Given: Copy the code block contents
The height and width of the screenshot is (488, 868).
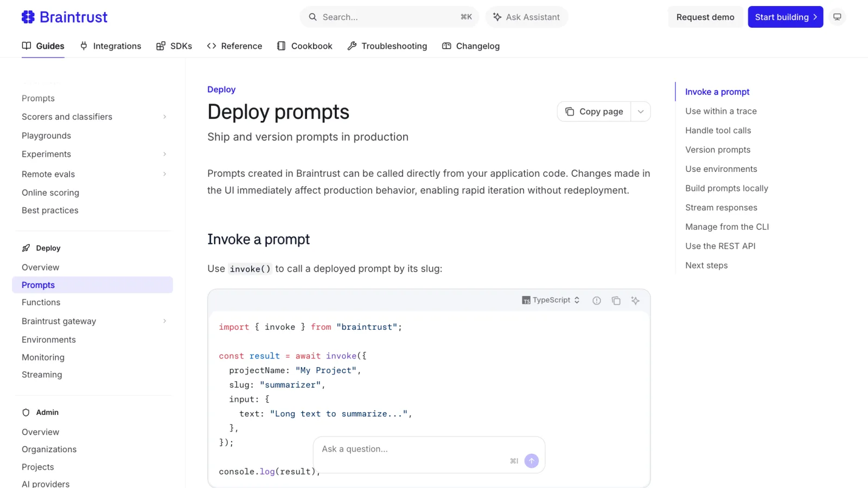Looking at the screenshot, I should 616,300.
